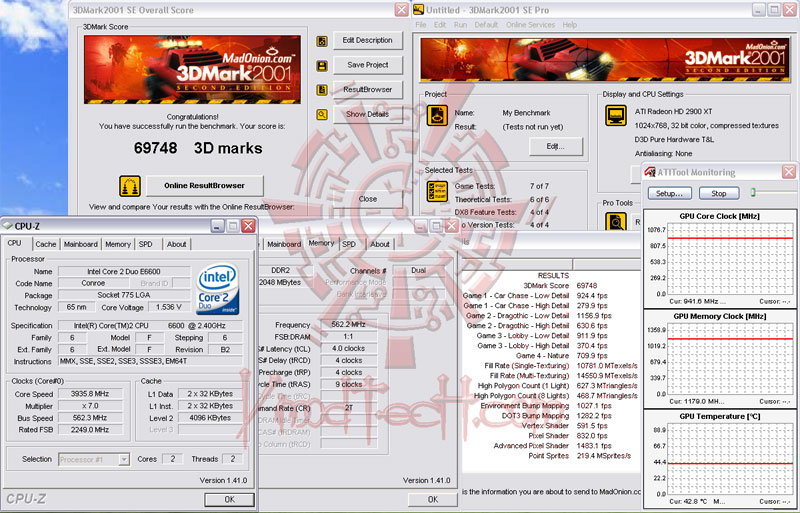Open the File menu in 3DMark2001 SE Pro
The height and width of the screenshot is (513, 800).
pyautogui.click(x=421, y=25)
